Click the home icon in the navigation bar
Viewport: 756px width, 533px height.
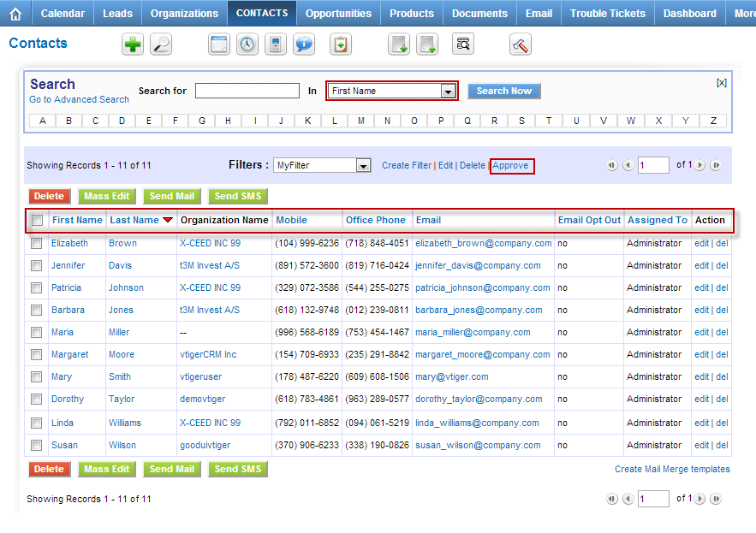(x=15, y=14)
